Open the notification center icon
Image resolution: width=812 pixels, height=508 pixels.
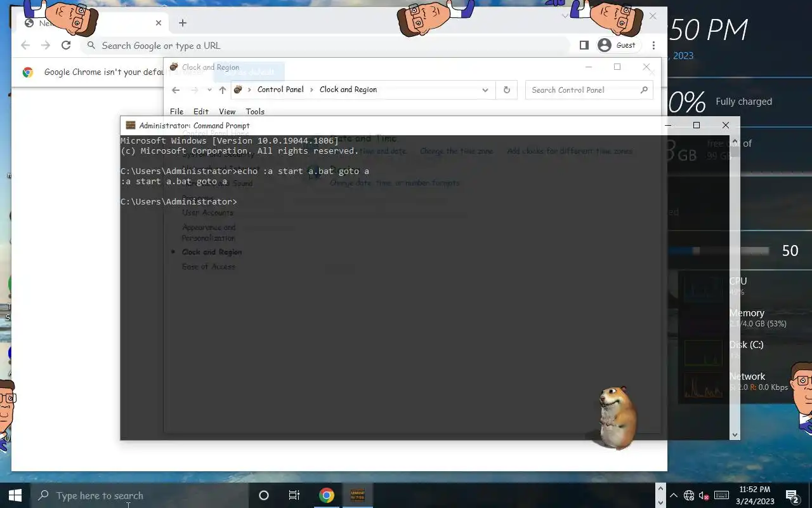click(792, 495)
